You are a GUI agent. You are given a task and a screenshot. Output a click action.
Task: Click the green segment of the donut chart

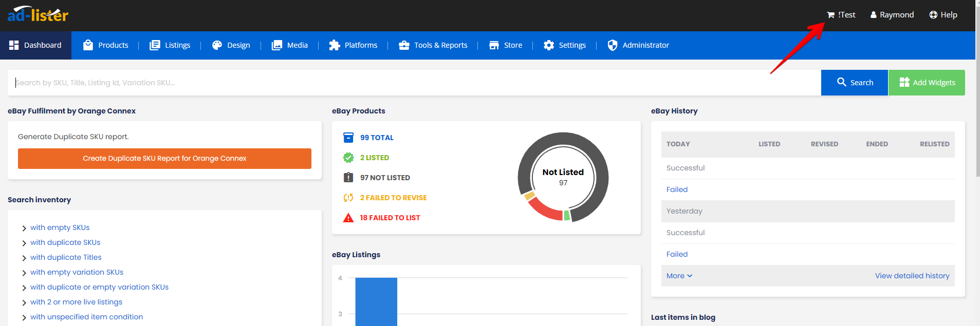coord(567,216)
